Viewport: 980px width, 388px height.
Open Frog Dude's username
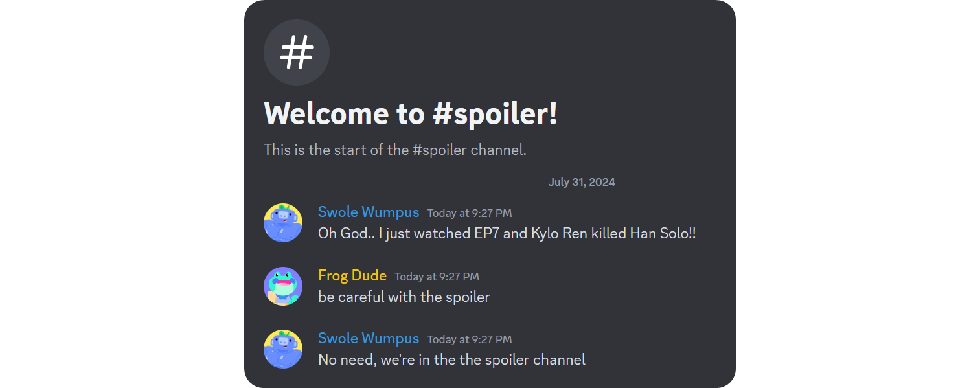352,275
